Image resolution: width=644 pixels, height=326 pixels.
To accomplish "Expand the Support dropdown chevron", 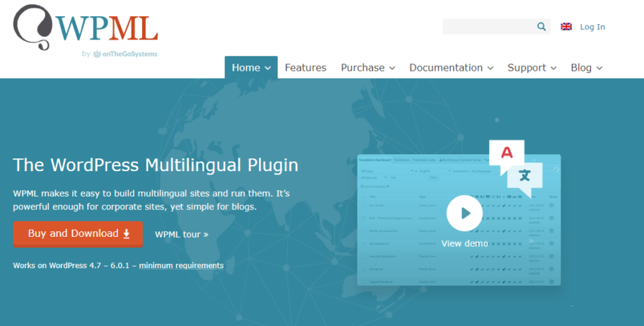I will pyautogui.click(x=553, y=68).
